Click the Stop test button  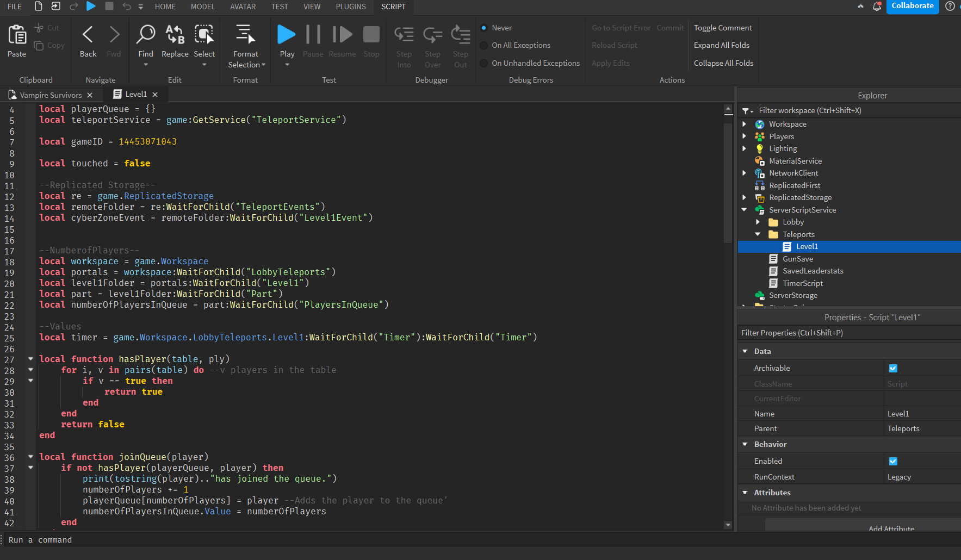click(371, 34)
